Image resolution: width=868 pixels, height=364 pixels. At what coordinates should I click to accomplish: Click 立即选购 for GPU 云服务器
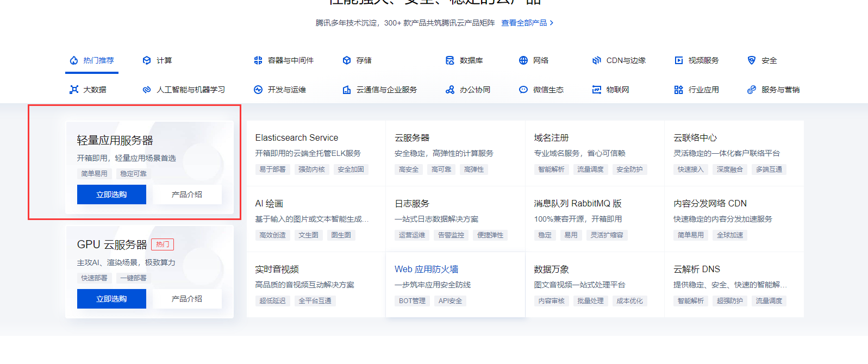point(111,299)
